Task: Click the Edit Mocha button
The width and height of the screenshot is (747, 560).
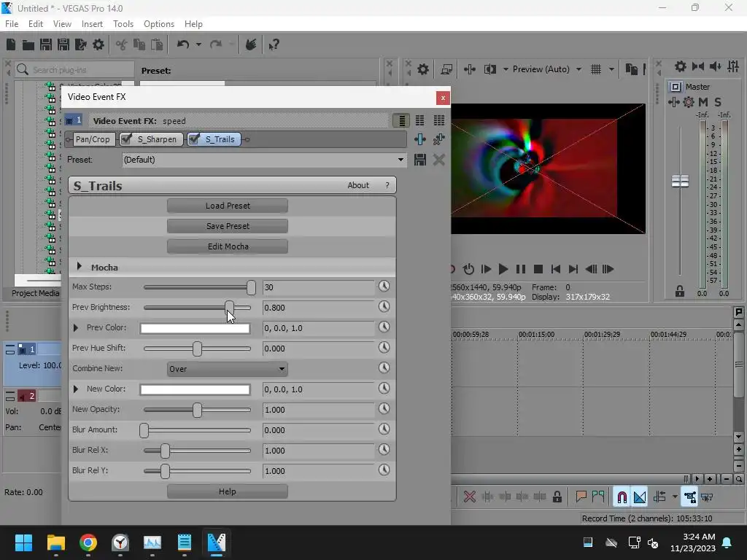Action: tap(228, 246)
